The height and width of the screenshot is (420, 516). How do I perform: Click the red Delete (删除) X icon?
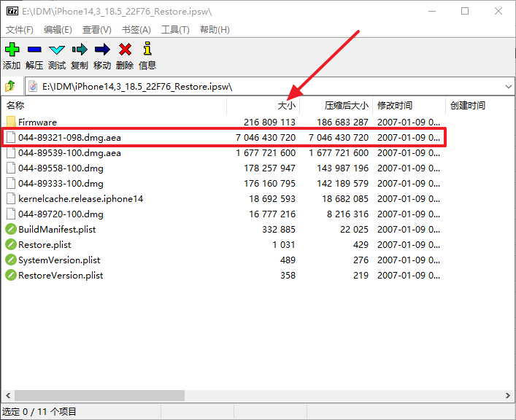click(x=125, y=50)
